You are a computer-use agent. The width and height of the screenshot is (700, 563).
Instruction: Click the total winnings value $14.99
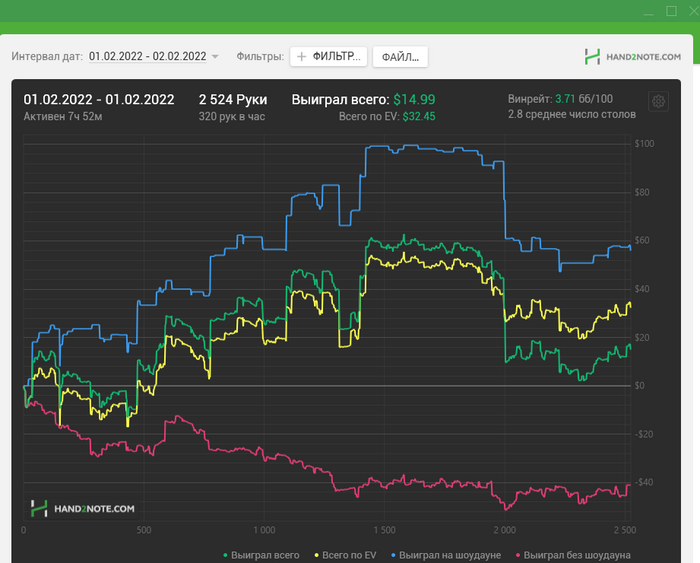(414, 100)
